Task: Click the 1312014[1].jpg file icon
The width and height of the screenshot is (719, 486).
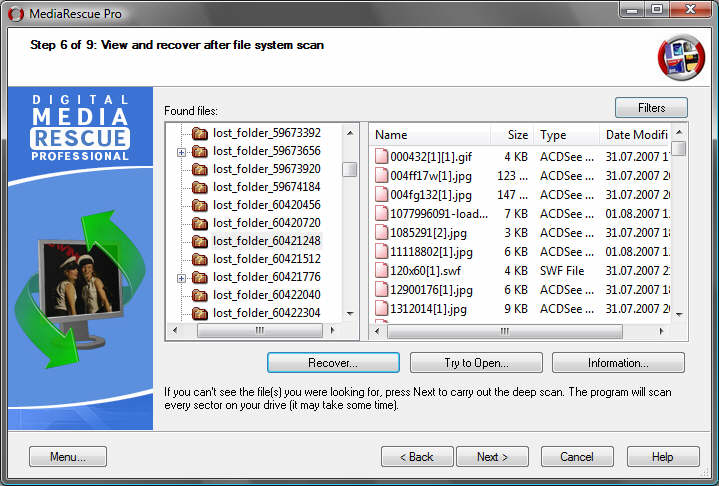Action: pyautogui.click(x=381, y=309)
